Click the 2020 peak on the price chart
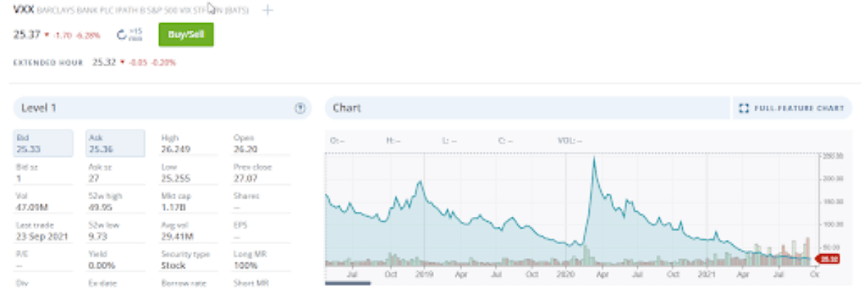This screenshot has height=289, width=868. [594, 159]
